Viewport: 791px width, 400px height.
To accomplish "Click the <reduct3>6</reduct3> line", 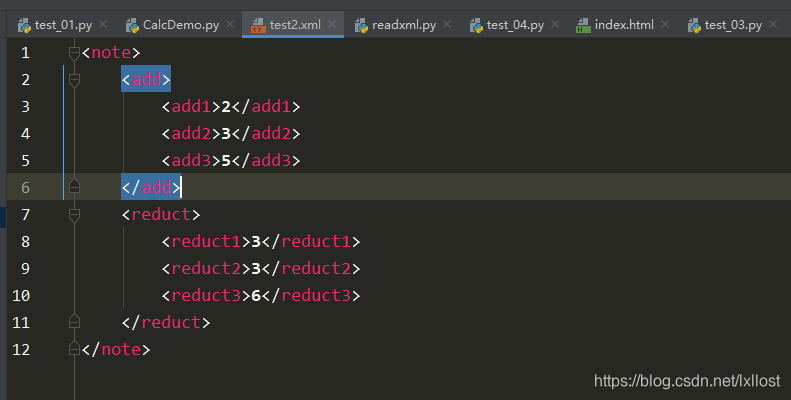I will [261, 295].
